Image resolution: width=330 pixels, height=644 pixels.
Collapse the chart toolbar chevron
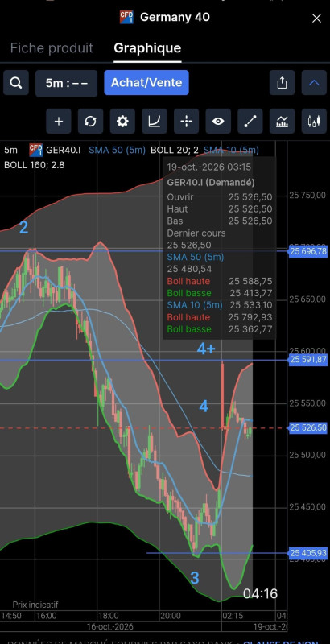point(314,83)
